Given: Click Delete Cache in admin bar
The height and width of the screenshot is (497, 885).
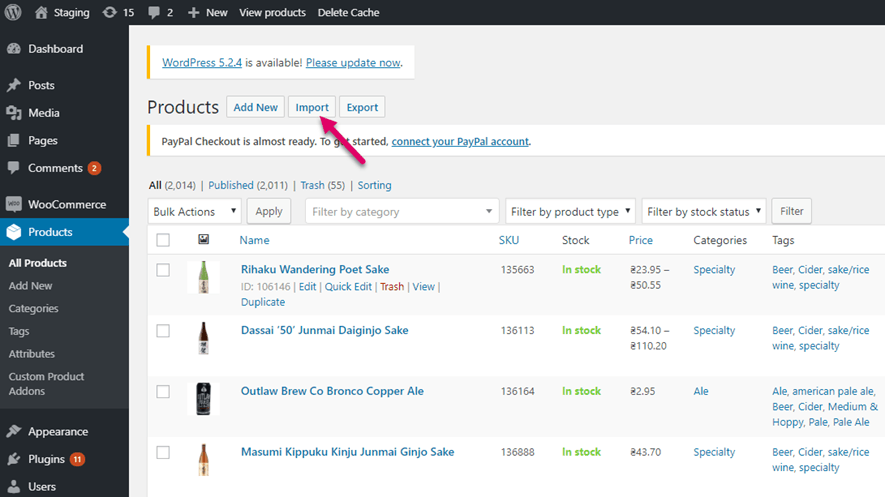Looking at the screenshot, I should tap(348, 12).
